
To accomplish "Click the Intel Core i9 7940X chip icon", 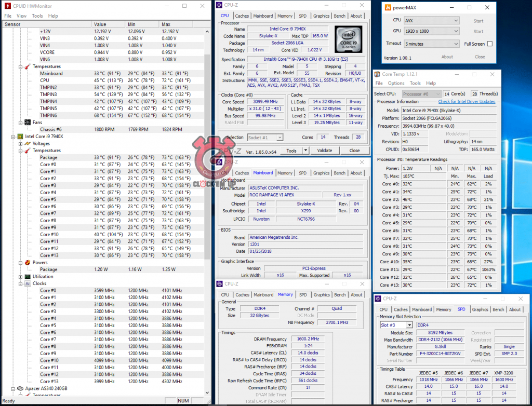I will (20, 137).
